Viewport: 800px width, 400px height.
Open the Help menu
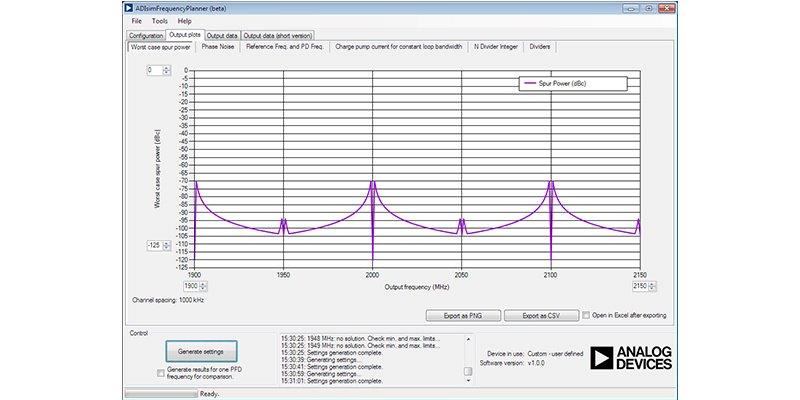(185, 21)
